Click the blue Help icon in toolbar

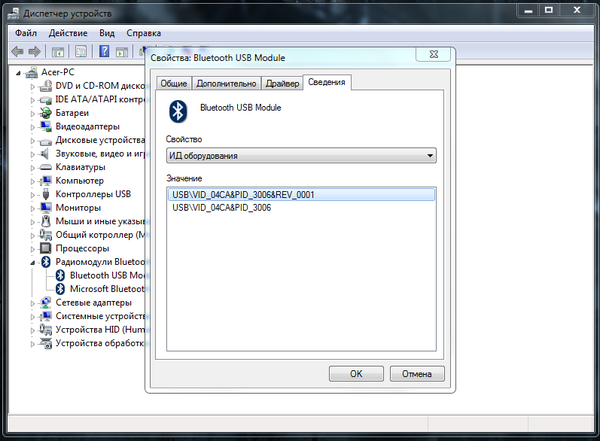104,51
